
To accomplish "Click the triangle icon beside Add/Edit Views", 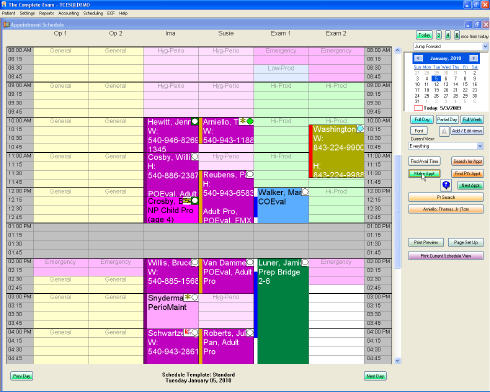I will [x=444, y=132].
